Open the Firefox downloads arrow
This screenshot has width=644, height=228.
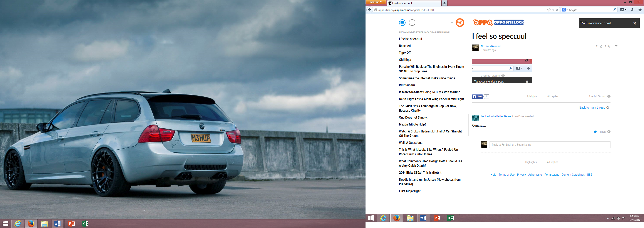tap(632, 10)
